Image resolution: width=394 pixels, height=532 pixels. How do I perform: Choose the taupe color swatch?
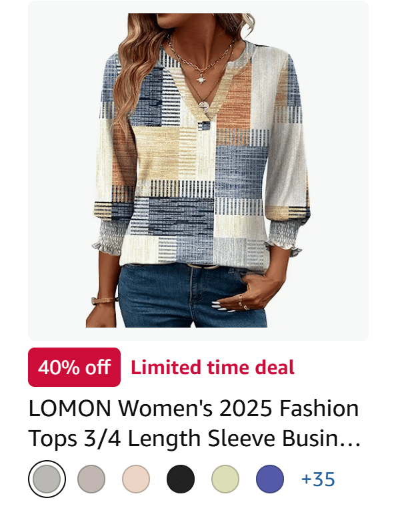coord(91,479)
